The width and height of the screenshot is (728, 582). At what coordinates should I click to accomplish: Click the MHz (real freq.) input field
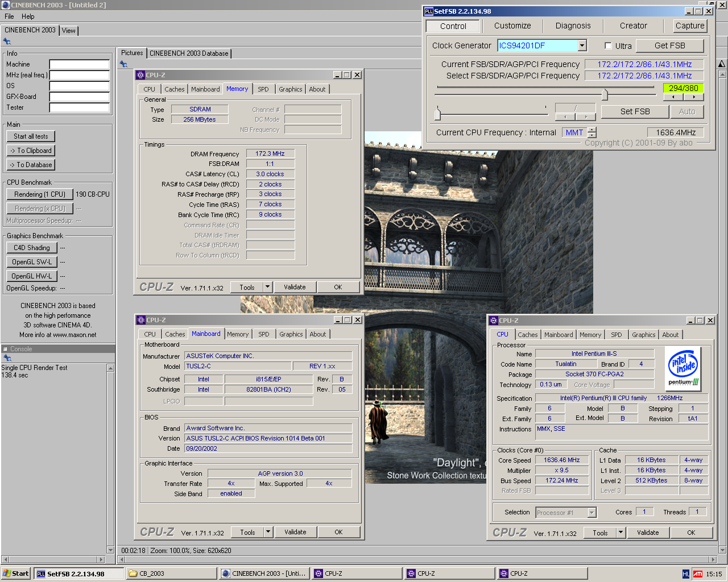point(79,75)
